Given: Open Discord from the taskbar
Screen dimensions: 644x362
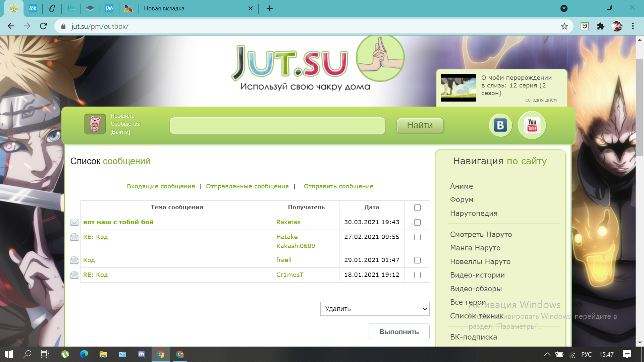Looking at the screenshot, I should tap(142, 354).
